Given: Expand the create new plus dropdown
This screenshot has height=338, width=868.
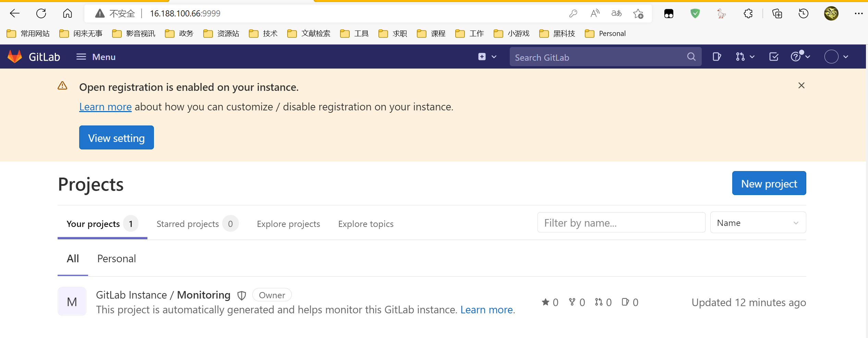Looking at the screenshot, I should point(487,57).
